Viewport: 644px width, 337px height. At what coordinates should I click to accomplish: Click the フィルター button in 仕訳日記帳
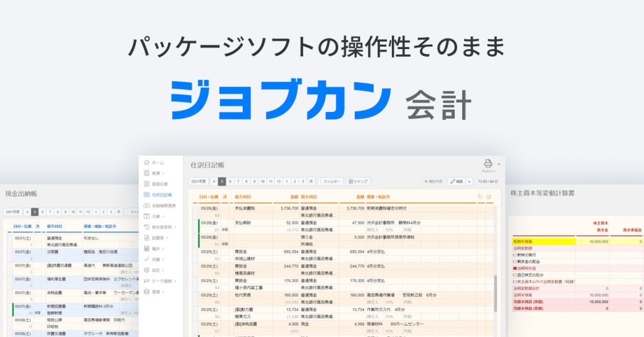coord(331,182)
